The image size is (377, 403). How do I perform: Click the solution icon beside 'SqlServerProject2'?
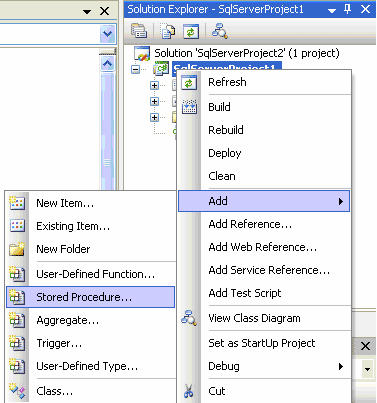point(142,53)
